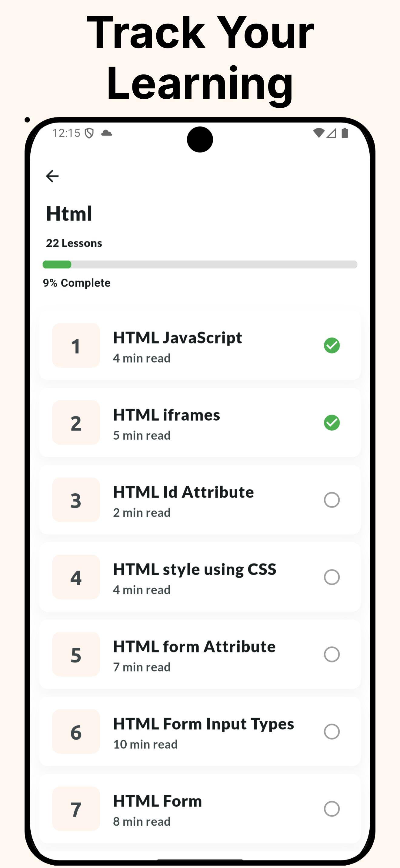
Task: Tap the 22 Lessons label
Action: (74, 243)
